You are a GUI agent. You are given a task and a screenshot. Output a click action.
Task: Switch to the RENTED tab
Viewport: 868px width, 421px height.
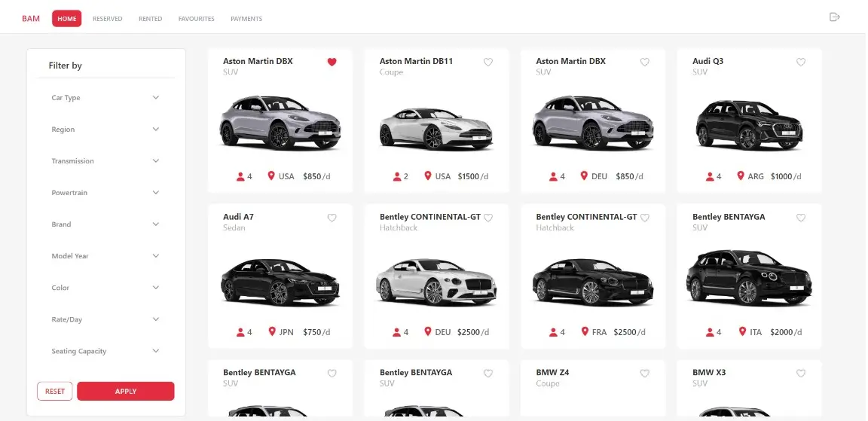151,19
